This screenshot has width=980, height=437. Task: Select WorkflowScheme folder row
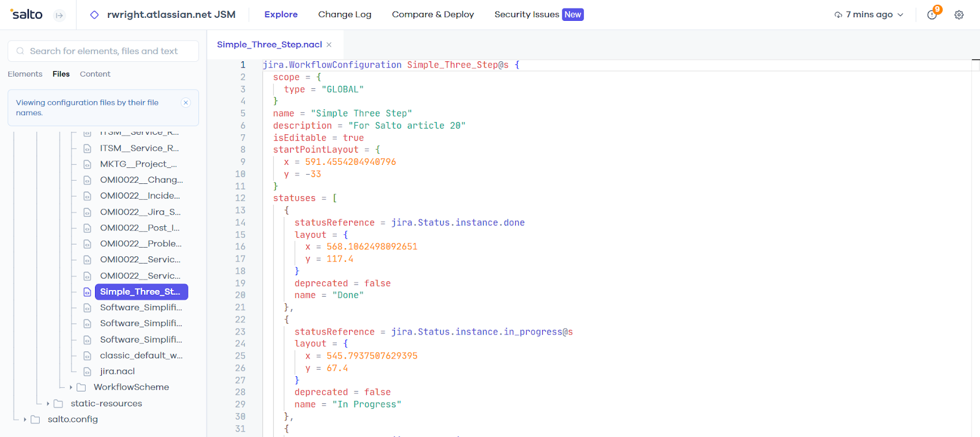[131, 387]
